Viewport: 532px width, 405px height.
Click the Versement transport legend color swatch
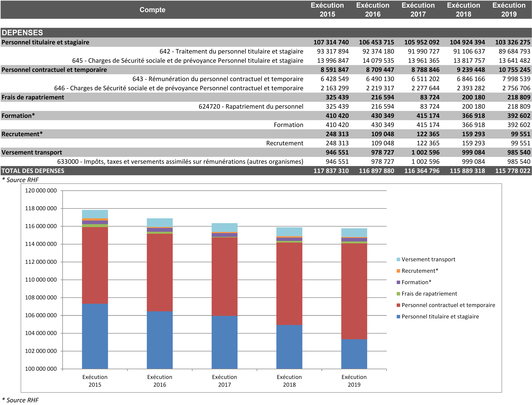(398, 260)
